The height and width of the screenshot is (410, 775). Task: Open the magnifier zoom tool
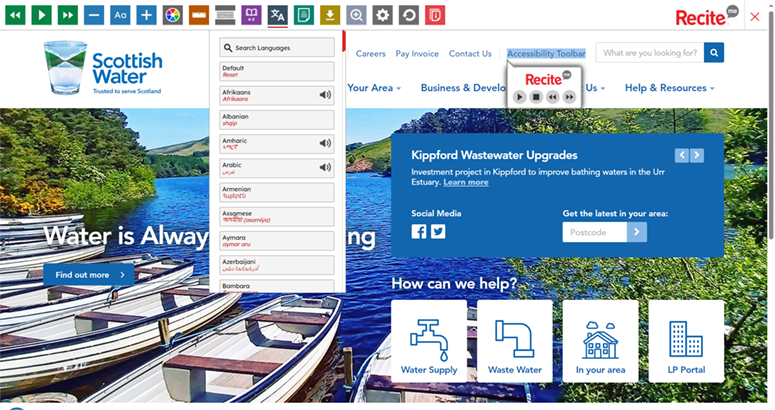pos(356,15)
